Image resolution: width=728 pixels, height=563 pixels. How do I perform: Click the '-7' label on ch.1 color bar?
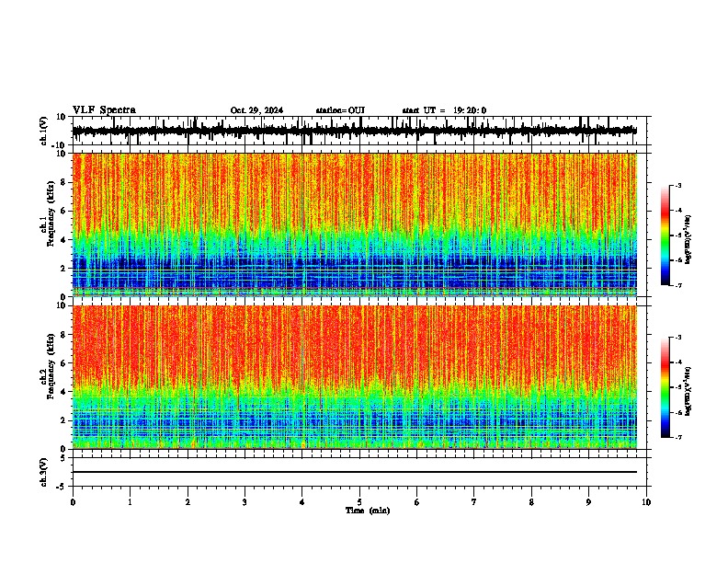[x=678, y=285]
